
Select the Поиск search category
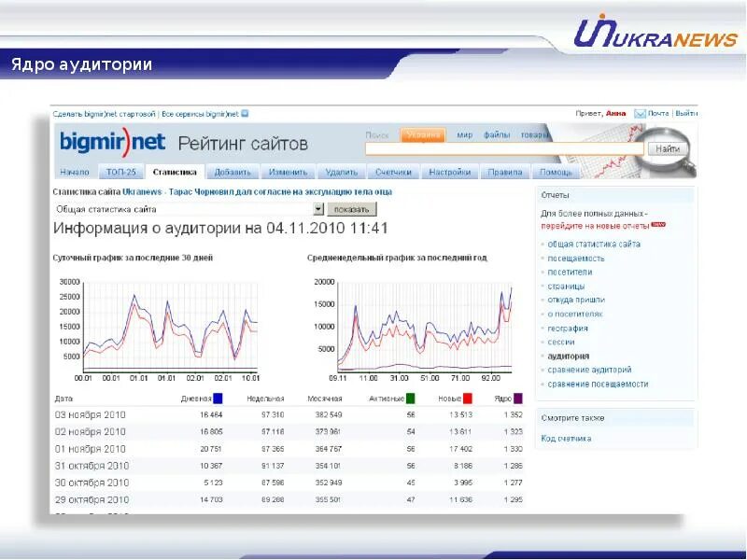[377, 135]
